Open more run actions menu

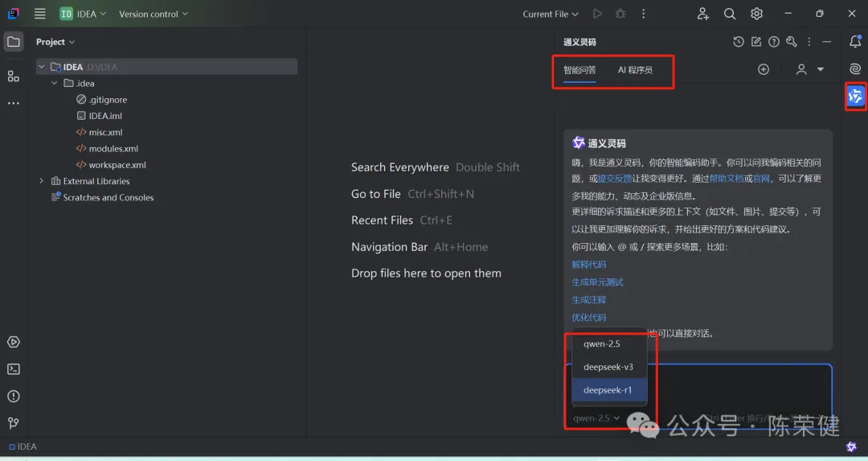[x=643, y=14]
